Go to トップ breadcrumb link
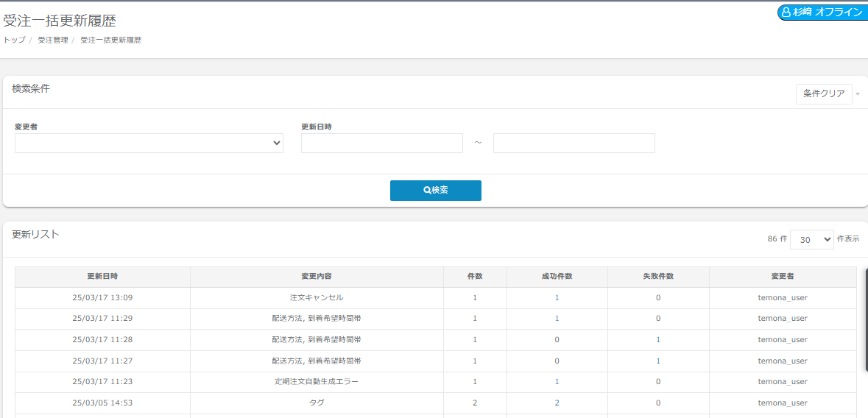Image resolution: width=868 pixels, height=418 pixels. tap(15, 40)
